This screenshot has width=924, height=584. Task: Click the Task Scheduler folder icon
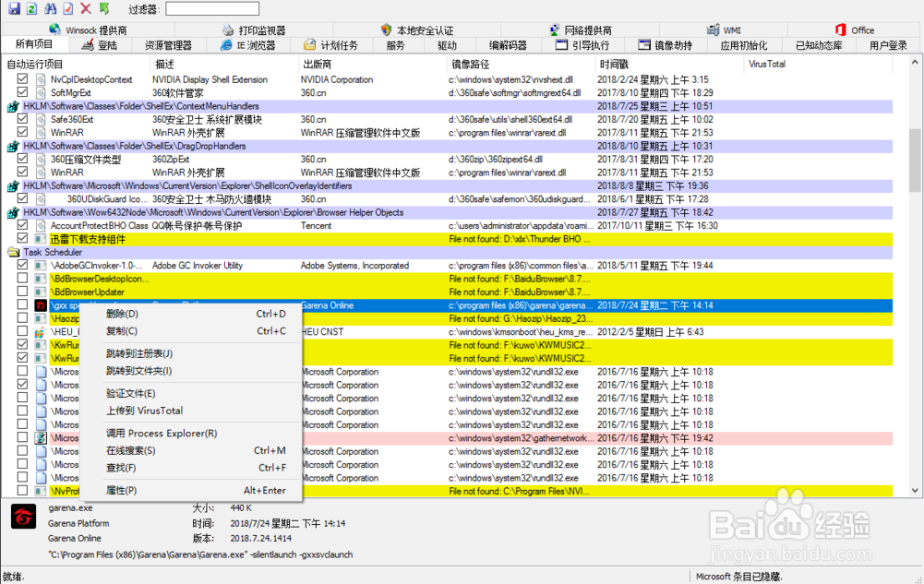coord(13,253)
